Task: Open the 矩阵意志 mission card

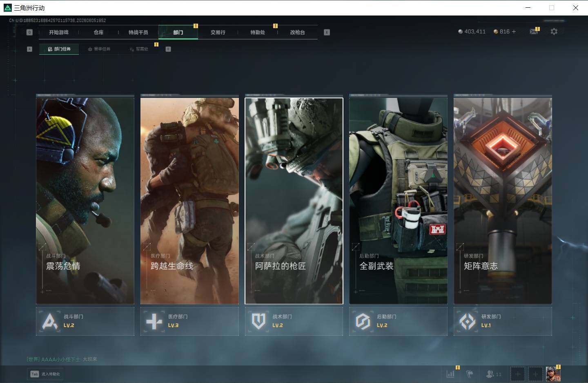Action: tap(503, 200)
